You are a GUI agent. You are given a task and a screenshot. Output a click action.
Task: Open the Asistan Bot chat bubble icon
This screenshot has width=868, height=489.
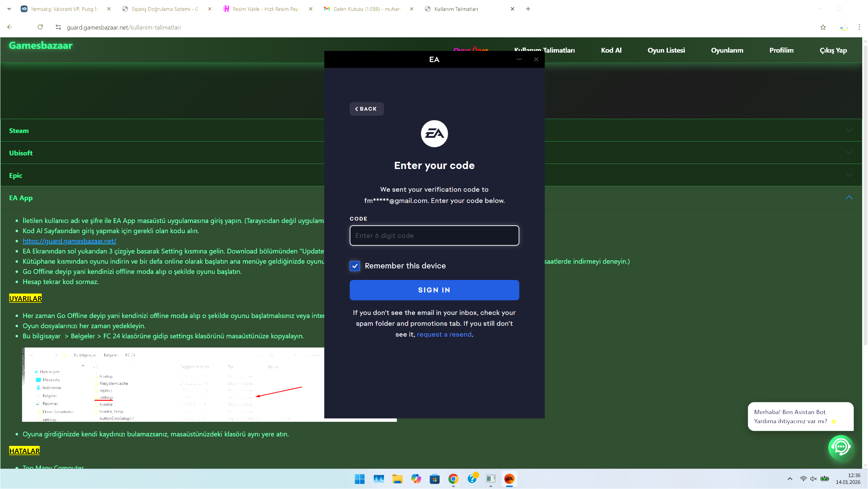(841, 448)
